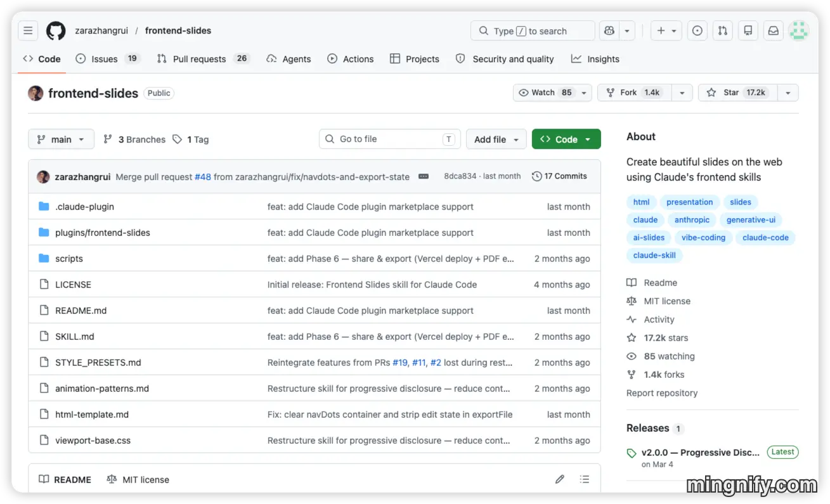Viewport: 830px width, 504px height.
Task: Click the generative-ui topic tag
Action: (751, 220)
